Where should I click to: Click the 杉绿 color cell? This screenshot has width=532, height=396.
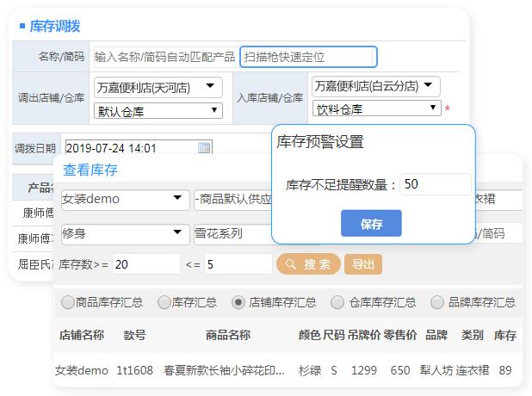(310, 370)
